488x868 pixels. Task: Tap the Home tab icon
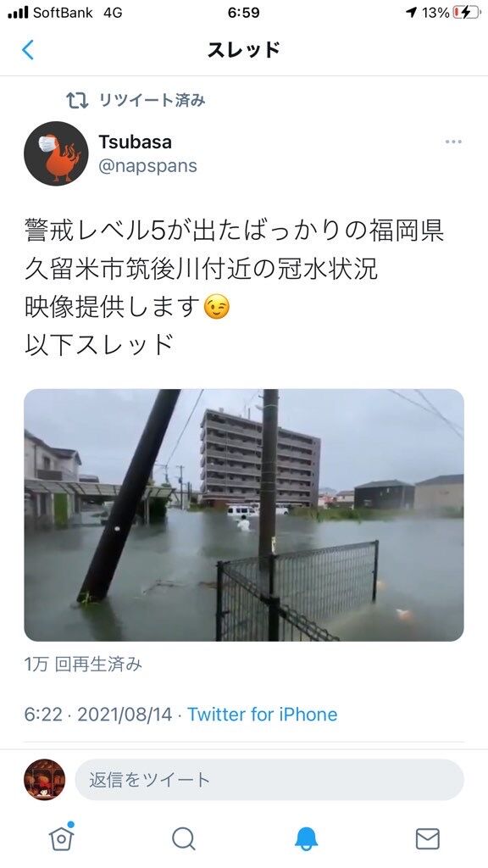(61, 838)
